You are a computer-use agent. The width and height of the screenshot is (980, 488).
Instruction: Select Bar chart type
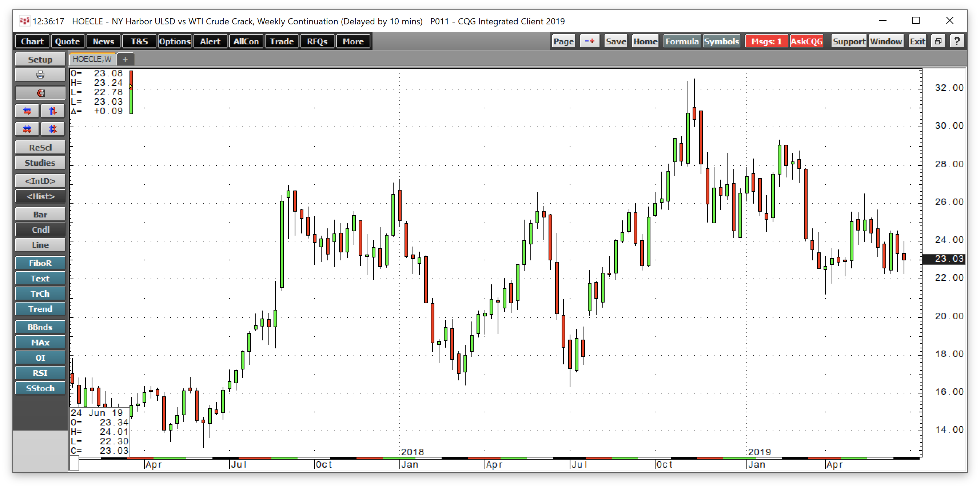[x=40, y=215]
